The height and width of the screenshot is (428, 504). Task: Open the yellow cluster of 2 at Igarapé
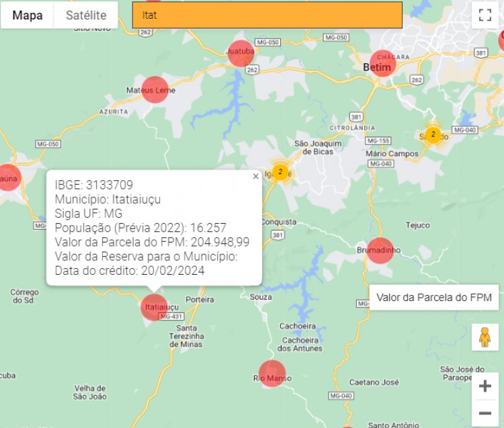280,172
